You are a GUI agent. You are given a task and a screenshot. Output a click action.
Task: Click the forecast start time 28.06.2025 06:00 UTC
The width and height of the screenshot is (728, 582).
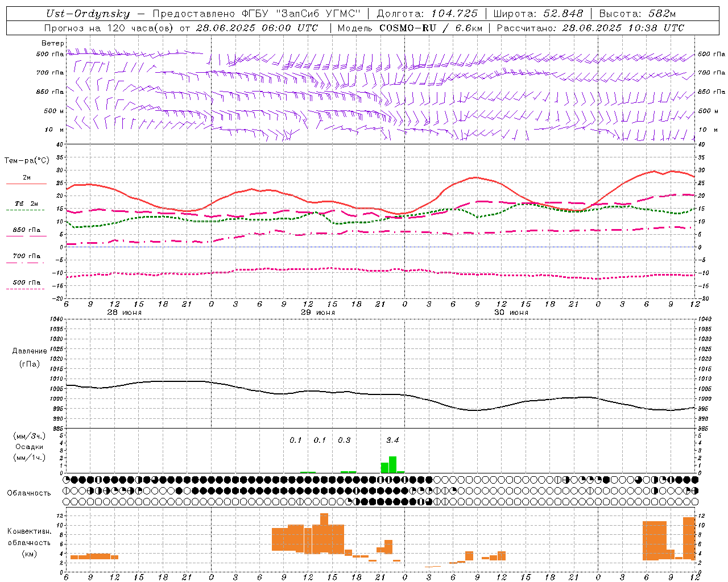click(x=257, y=28)
